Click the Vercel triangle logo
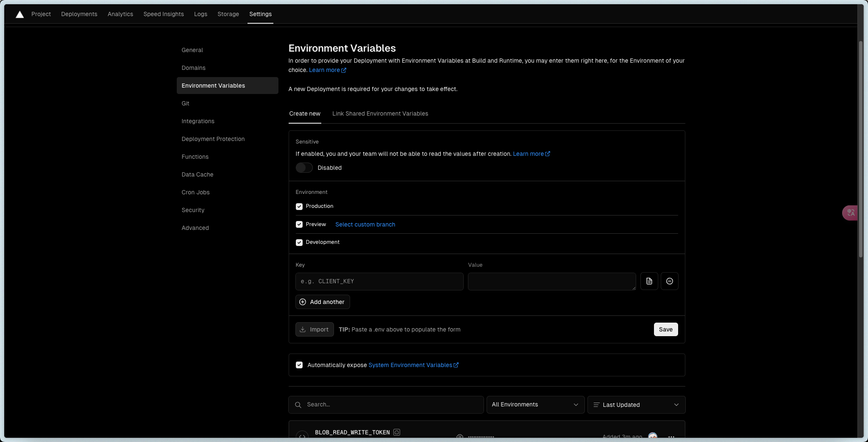868x442 pixels. 19,14
